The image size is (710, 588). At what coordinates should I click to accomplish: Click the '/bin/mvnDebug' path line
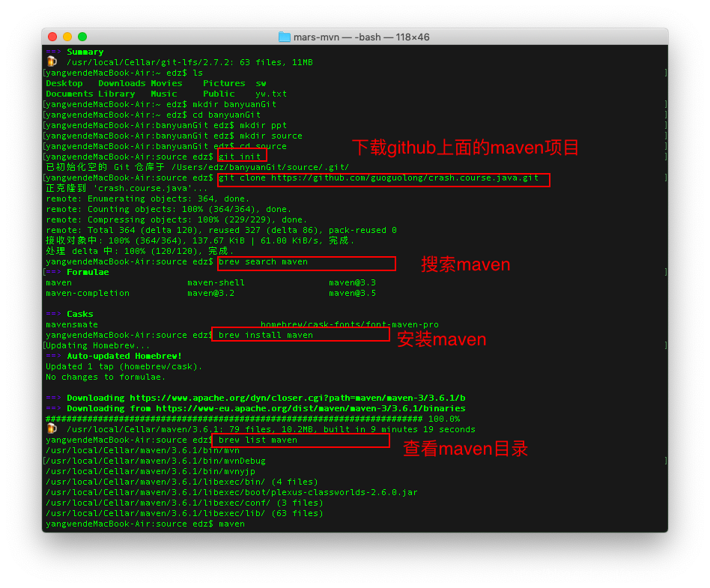[x=156, y=461]
